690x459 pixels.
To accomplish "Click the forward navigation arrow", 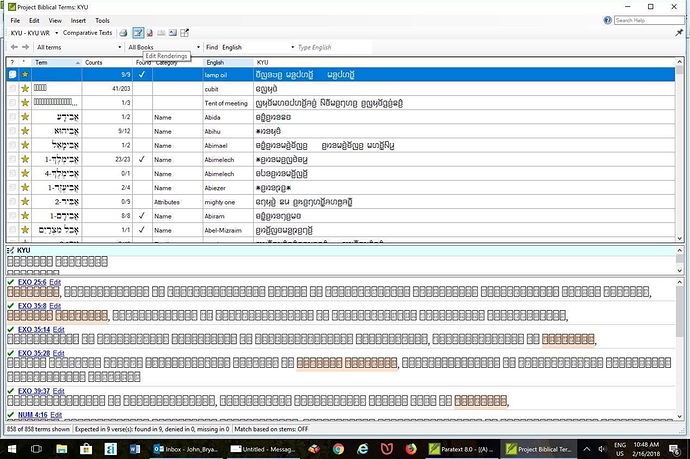I will [x=26, y=47].
